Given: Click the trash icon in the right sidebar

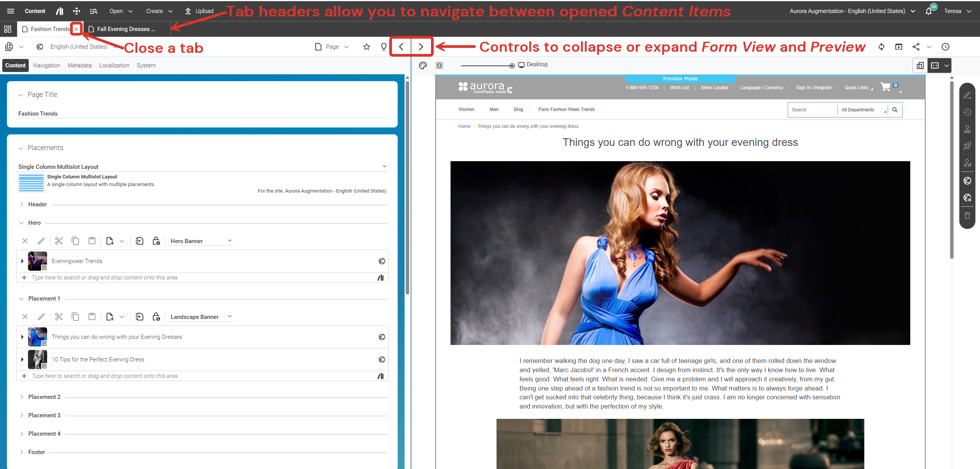Looking at the screenshot, I should (967, 216).
